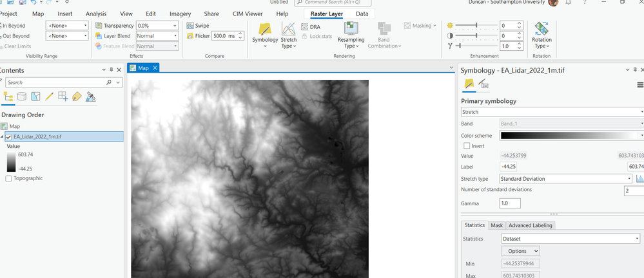Click the Contents search box
This screenshot has height=278, width=644.
(55, 82)
